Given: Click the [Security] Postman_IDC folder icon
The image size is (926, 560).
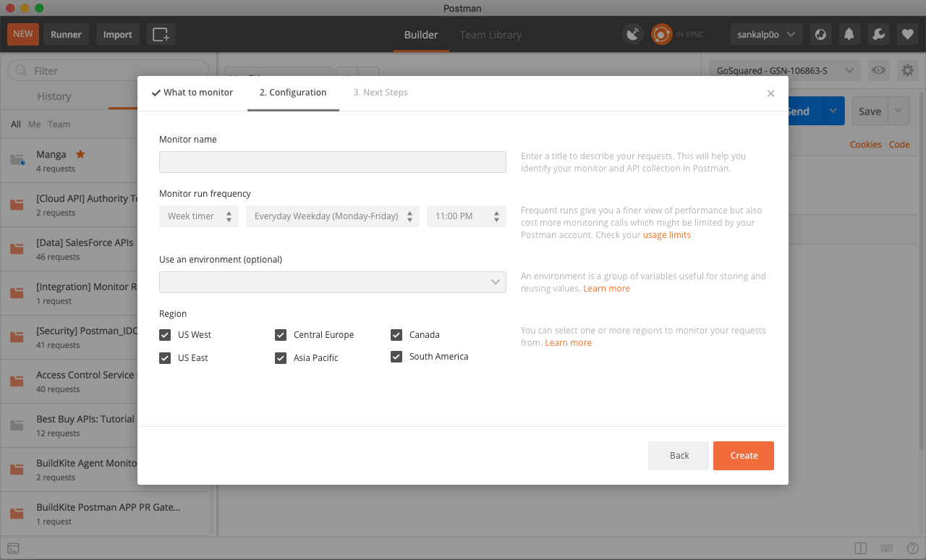Looking at the screenshot, I should click(x=17, y=337).
